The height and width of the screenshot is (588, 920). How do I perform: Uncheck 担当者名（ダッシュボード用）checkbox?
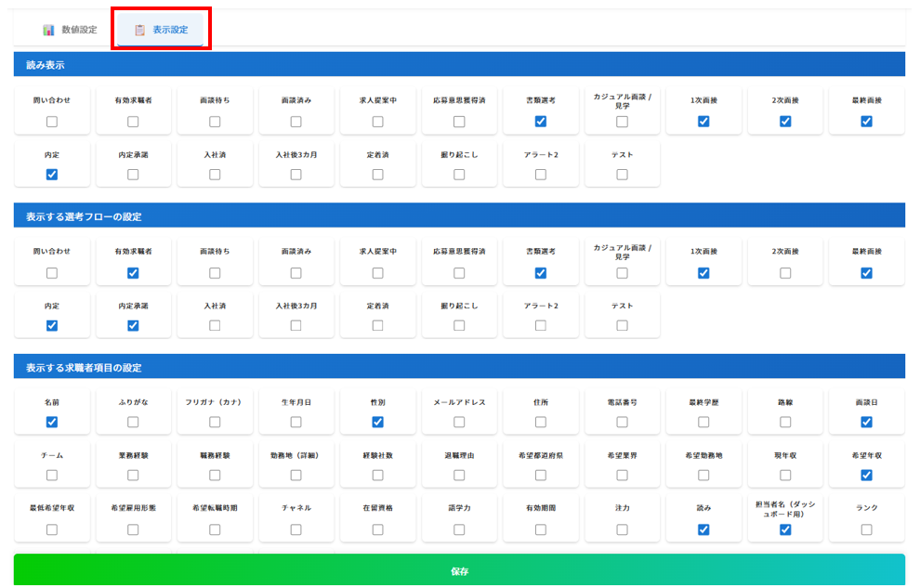tap(785, 529)
